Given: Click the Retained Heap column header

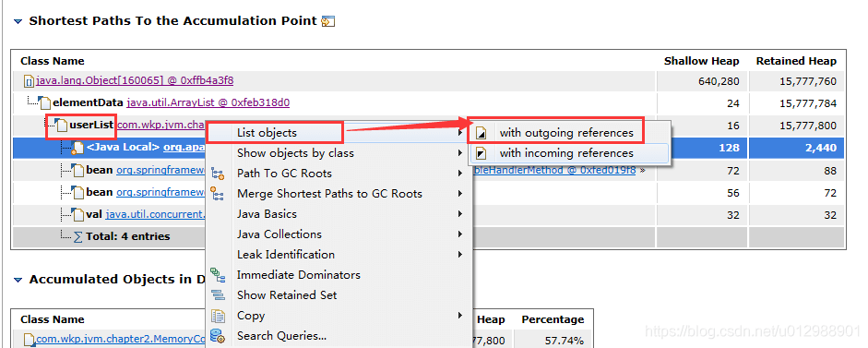Looking at the screenshot, I should pyautogui.click(x=796, y=61).
